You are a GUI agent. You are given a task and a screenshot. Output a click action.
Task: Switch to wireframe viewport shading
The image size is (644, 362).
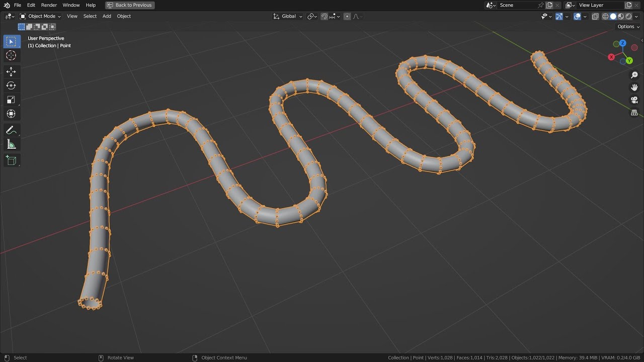pos(605,16)
